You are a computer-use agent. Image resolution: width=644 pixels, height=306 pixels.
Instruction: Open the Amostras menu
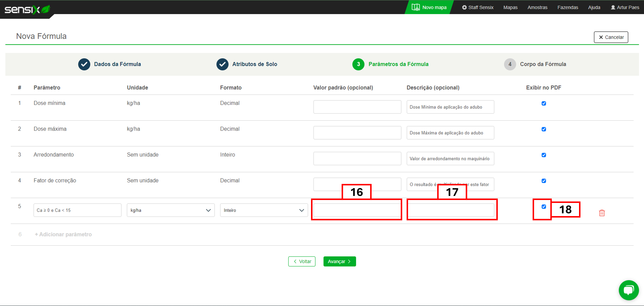pyautogui.click(x=537, y=7)
